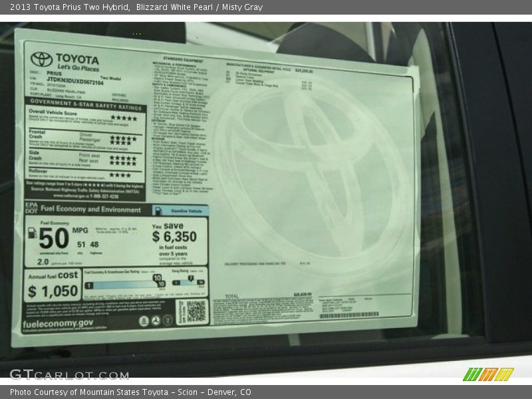Click the barcode at sticker bottom right
Image resolution: width=532 pixels, height=399 pixels.
click(x=367, y=314)
